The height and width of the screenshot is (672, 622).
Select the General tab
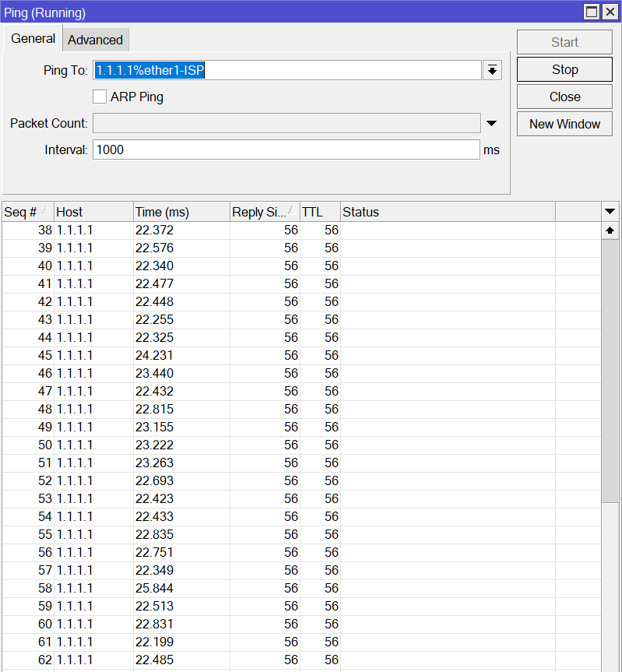click(x=33, y=39)
